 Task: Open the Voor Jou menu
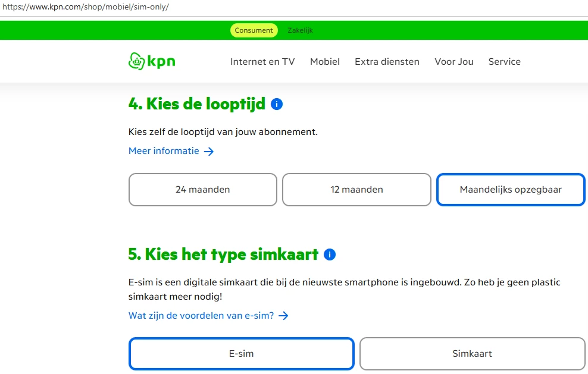[x=454, y=62]
